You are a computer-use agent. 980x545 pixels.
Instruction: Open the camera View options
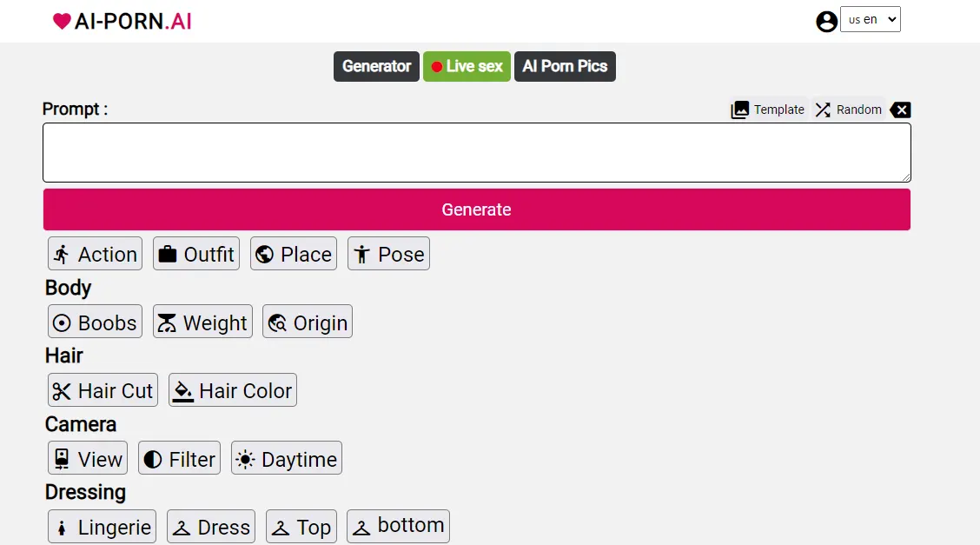pos(87,459)
